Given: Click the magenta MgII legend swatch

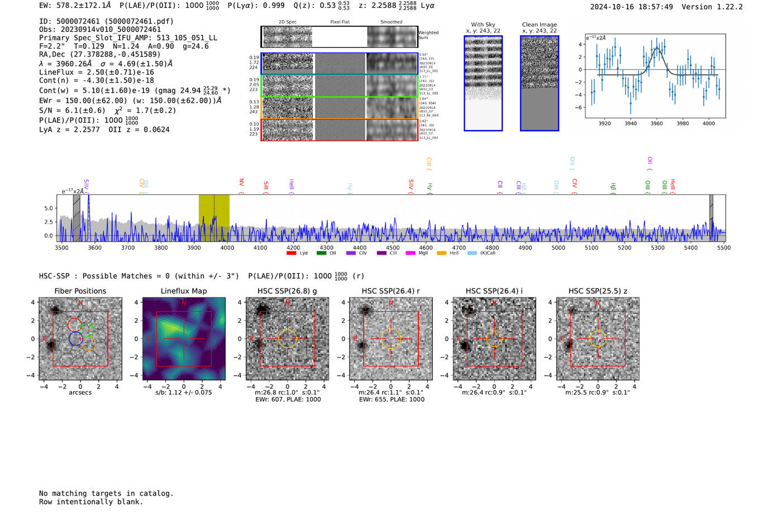Looking at the screenshot, I should click(411, 253).
